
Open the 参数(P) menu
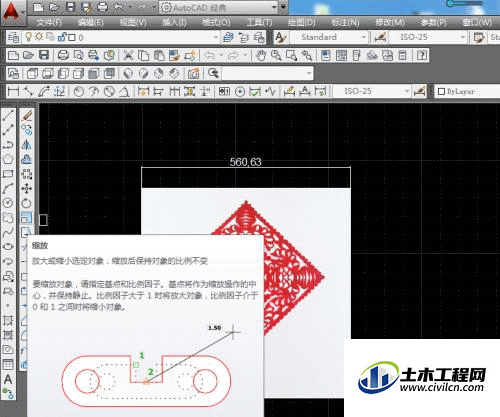coord(433,23)
